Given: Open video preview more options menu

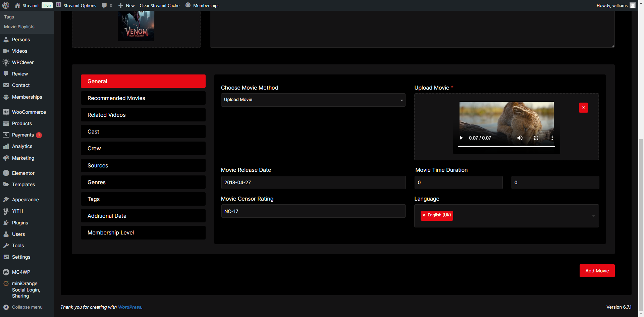Looking at the screenshot, I should [552, 138].
